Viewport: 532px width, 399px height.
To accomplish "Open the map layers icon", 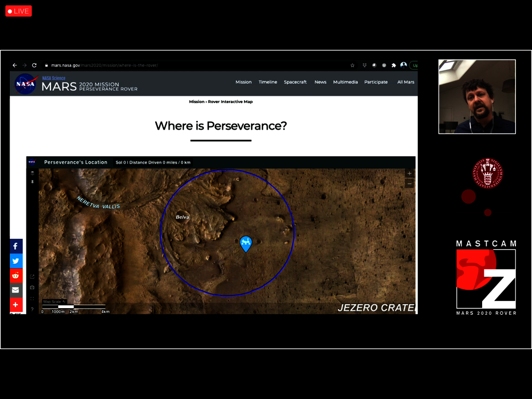I will (x=32, y=173).
